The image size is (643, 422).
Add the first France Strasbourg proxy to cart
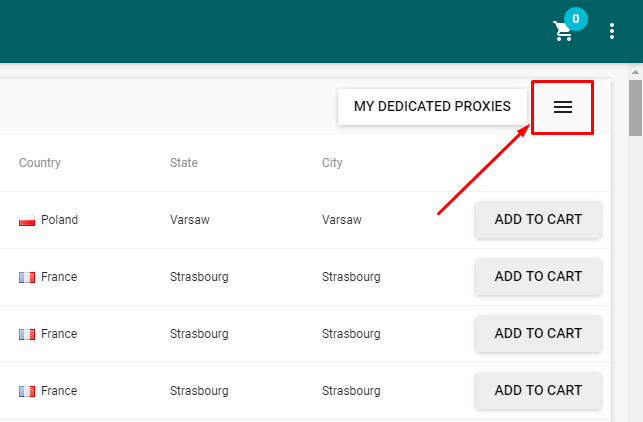click(538, 276)
